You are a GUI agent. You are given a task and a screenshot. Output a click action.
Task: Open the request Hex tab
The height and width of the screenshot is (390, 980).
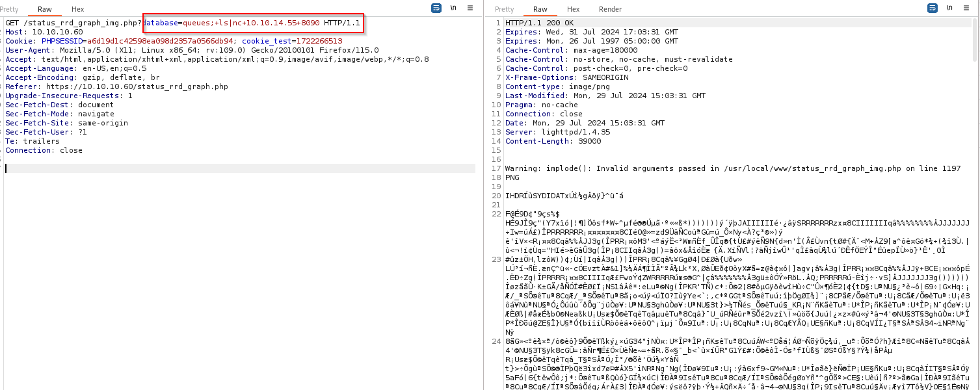click(x=78, y=9)
